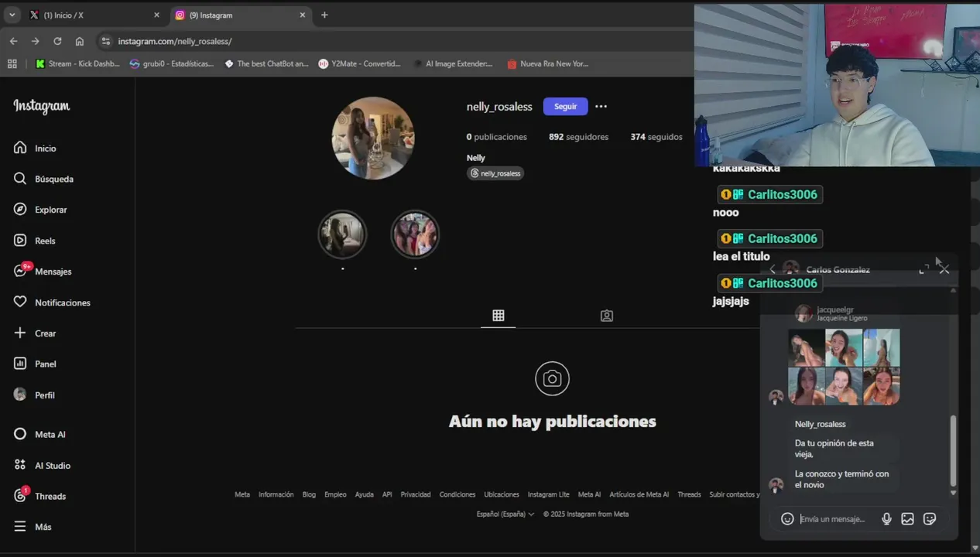Click the microphone voice message icon
The width and height of the screenshot is (980, 557).
coord(886,519)
